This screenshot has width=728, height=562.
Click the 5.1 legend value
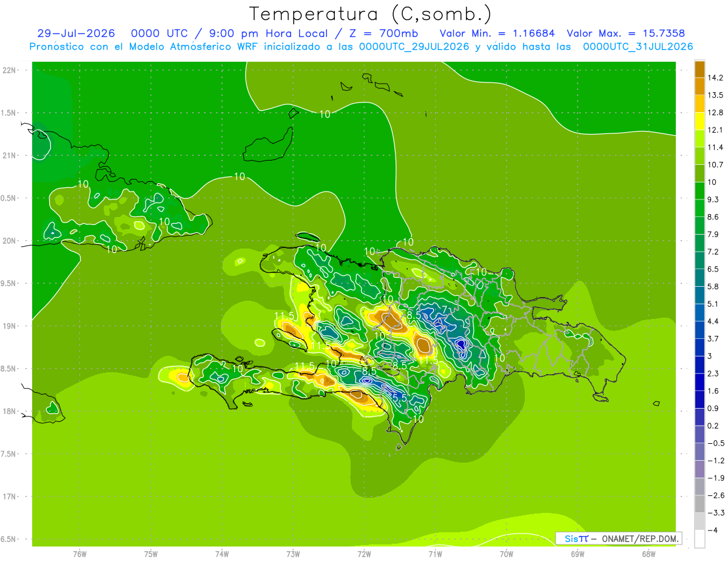pyautogui.click(x=714, y=304)
